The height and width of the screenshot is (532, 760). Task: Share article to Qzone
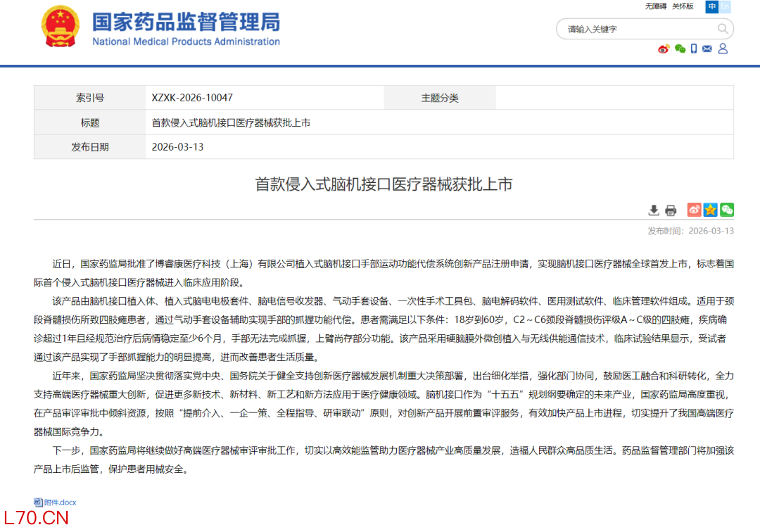[710, 209]
